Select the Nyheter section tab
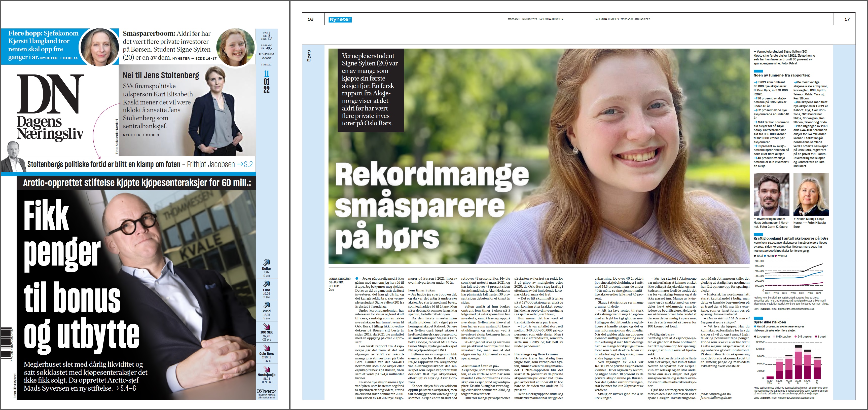This screenshot has width=868, height=410. pos(340,20)
